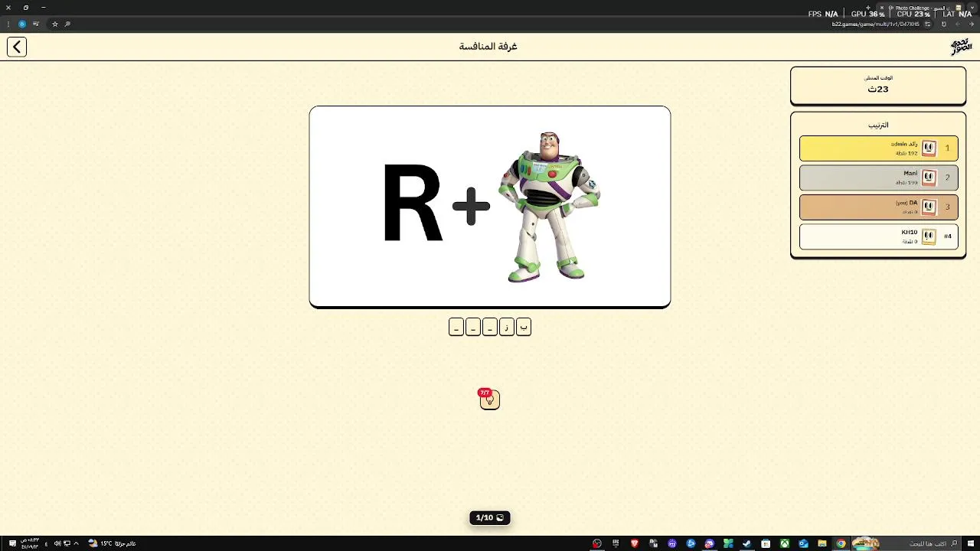980x551 pixels.
Task: Click the remaining time 23 seconds box
Action: [878, 85]
